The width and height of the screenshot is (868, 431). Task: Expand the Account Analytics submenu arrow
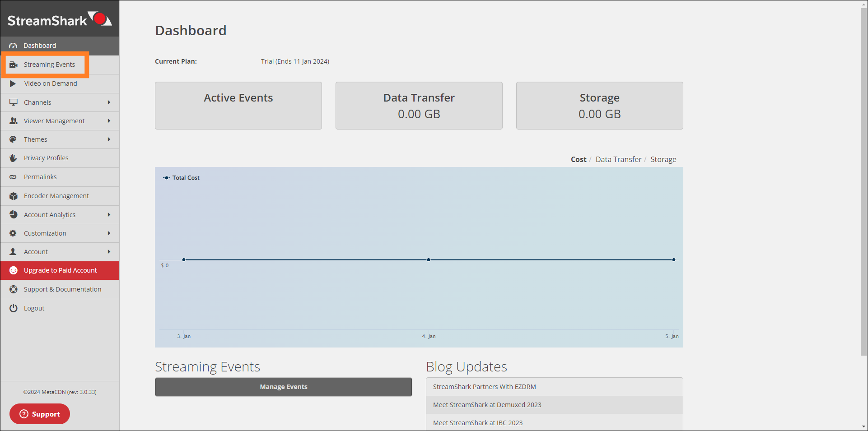click(109, 215)
